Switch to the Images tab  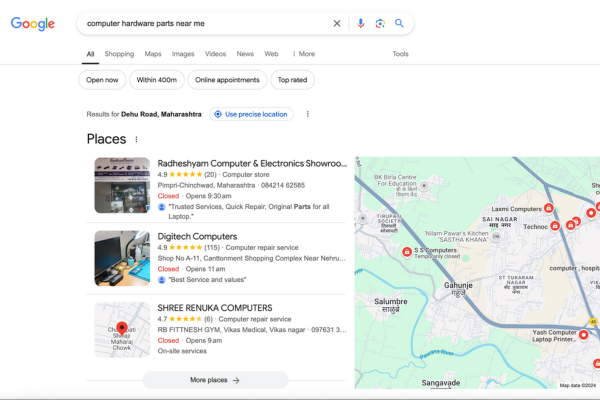click(183, 54)
